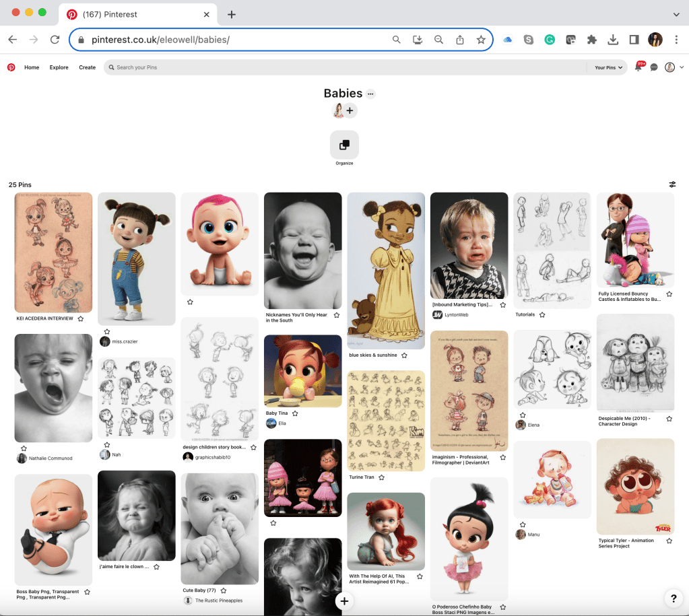
Task: Click the help question mark button
Action: pos(673,598)
